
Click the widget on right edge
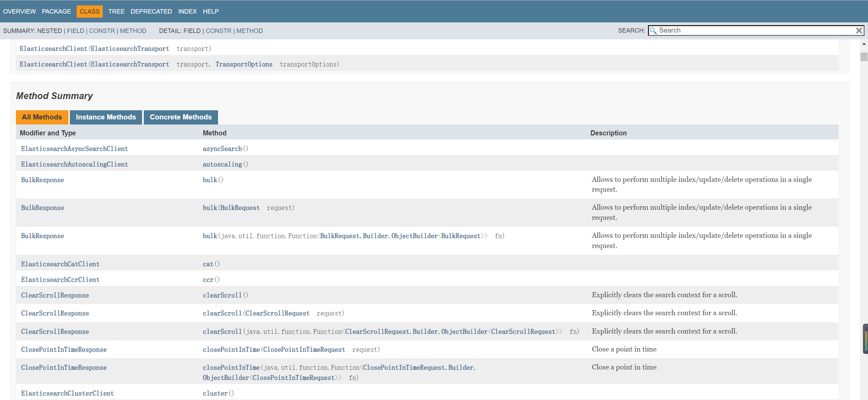[865, 339]
